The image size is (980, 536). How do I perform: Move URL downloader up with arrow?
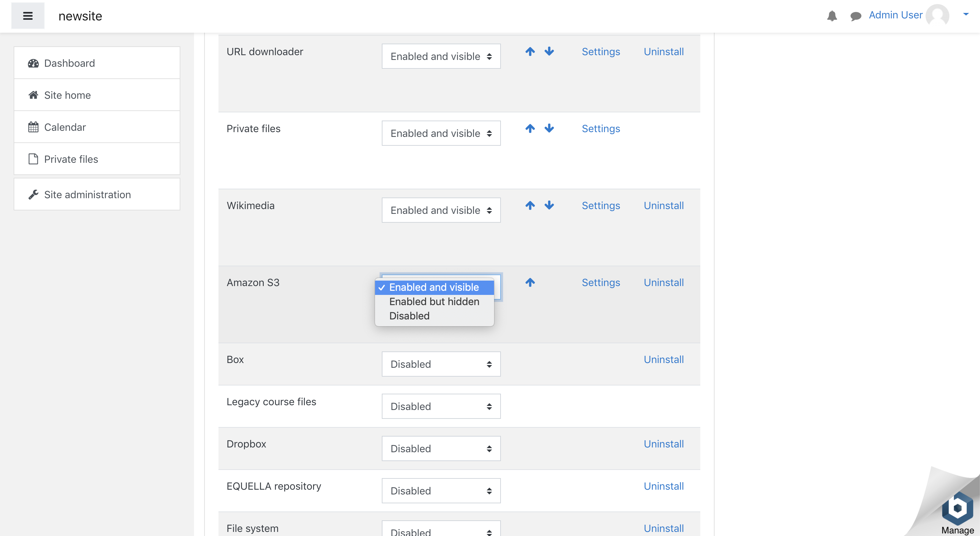(530, 51)
